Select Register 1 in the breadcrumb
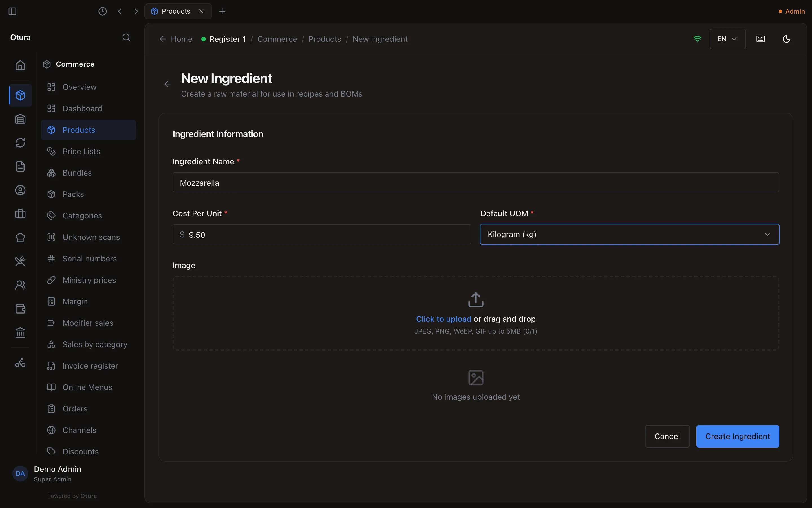Image resolution: width=812 pixels, height=508 pixels. tap(224, 39)
